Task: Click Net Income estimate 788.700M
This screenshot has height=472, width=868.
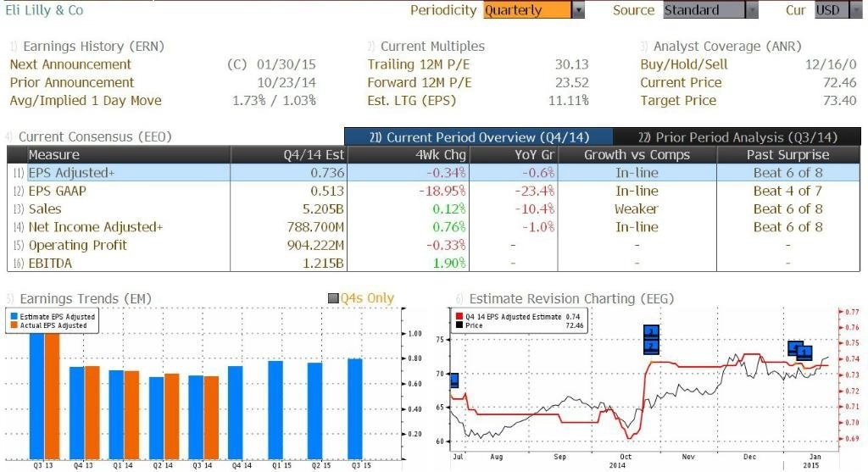Action: (315, 227)
